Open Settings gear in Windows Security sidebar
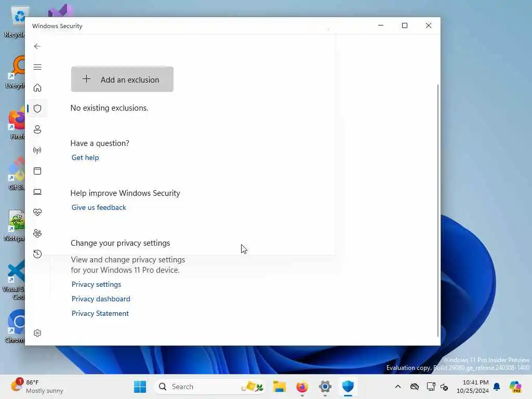 click(37, 333)
